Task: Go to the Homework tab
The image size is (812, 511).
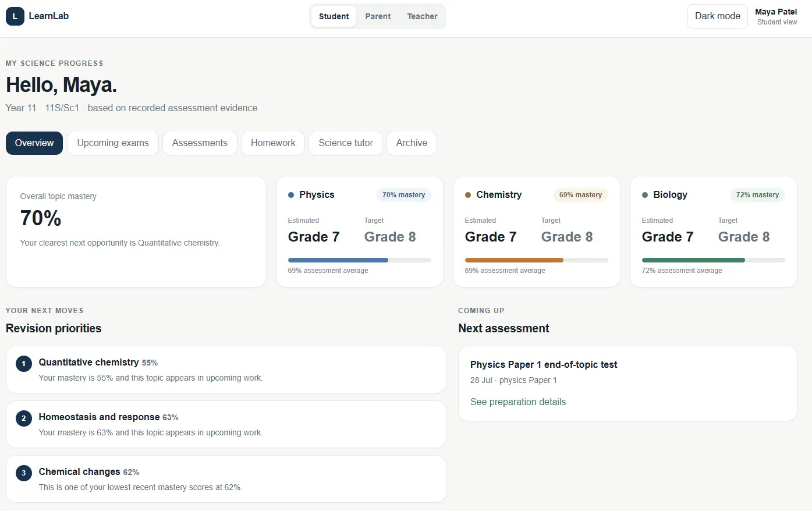Action: (x=273, y=143)
